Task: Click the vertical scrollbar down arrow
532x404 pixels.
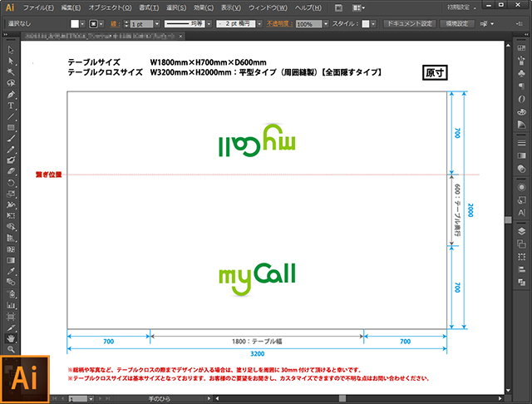Action: pos(508,391)
